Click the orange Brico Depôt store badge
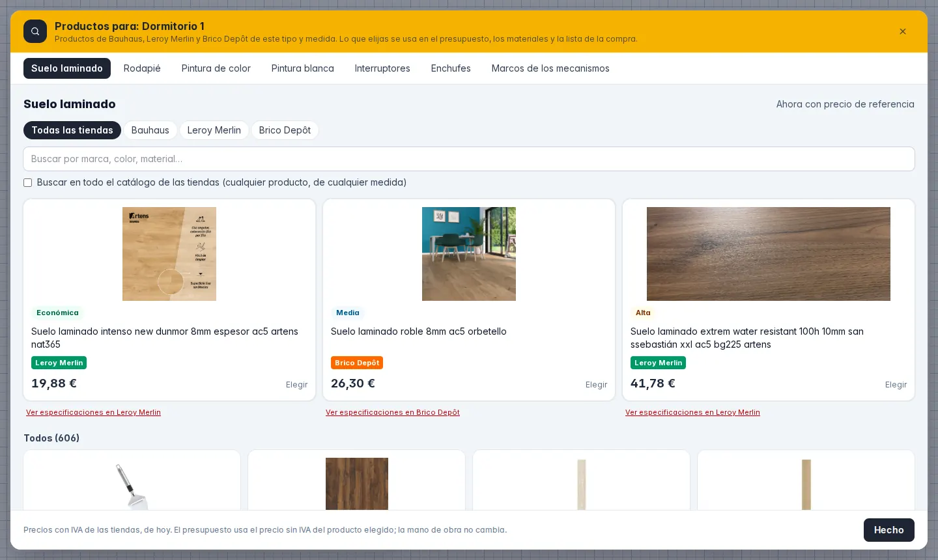 pyautogui.click(x=357, y=363)
